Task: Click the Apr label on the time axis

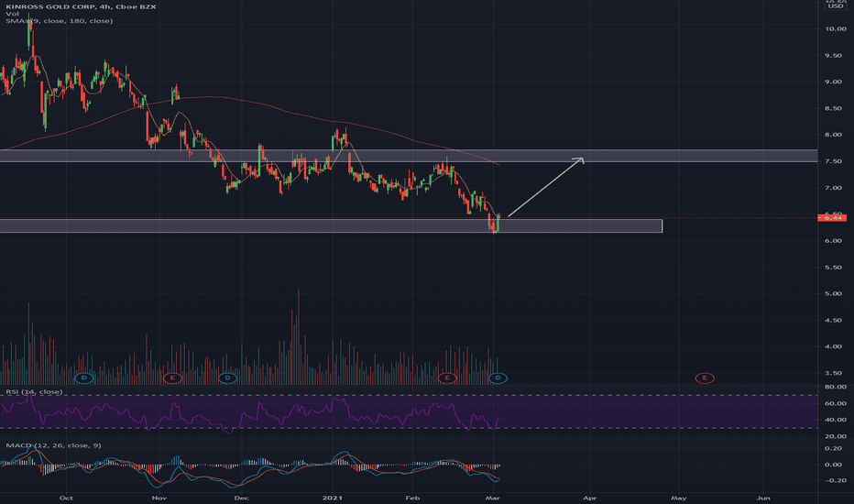Action: (x=590, y=498)
